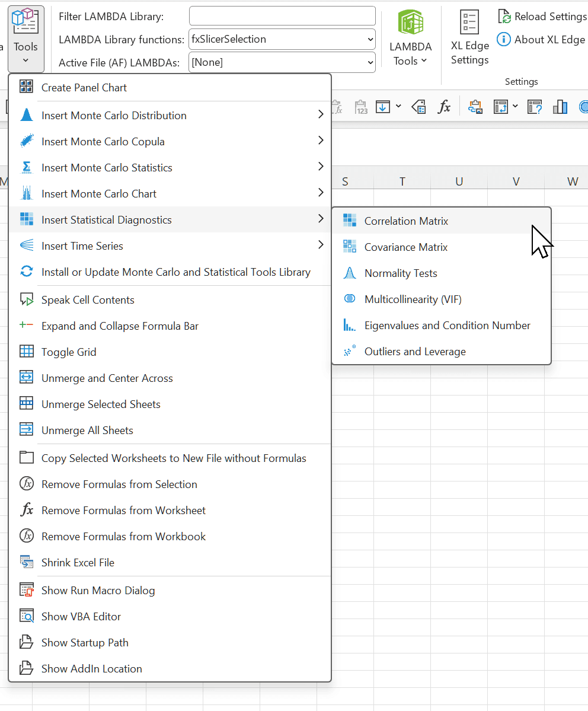588x711 pixels.
Task: Click the Multicollinearity (VIF) icon
Action: 350,299
